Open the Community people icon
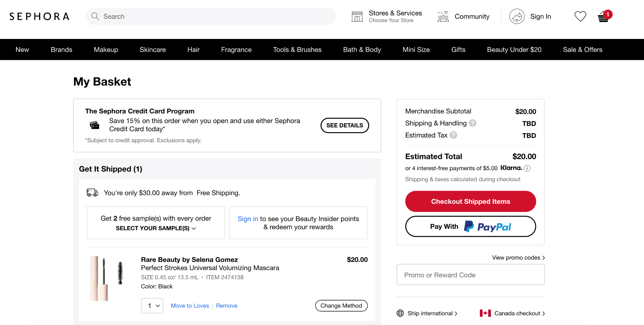Screen dimensions: 644x325 pos(443,16)
